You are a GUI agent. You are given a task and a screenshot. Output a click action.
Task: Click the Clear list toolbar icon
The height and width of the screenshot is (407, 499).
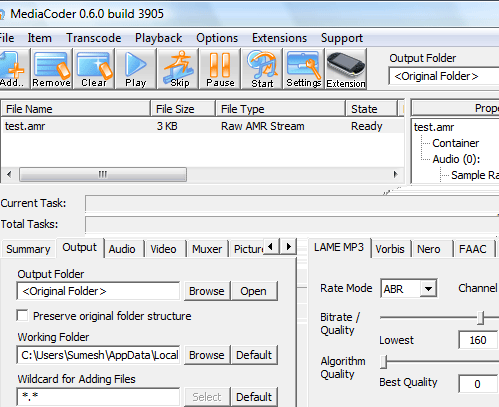point(94,69)
